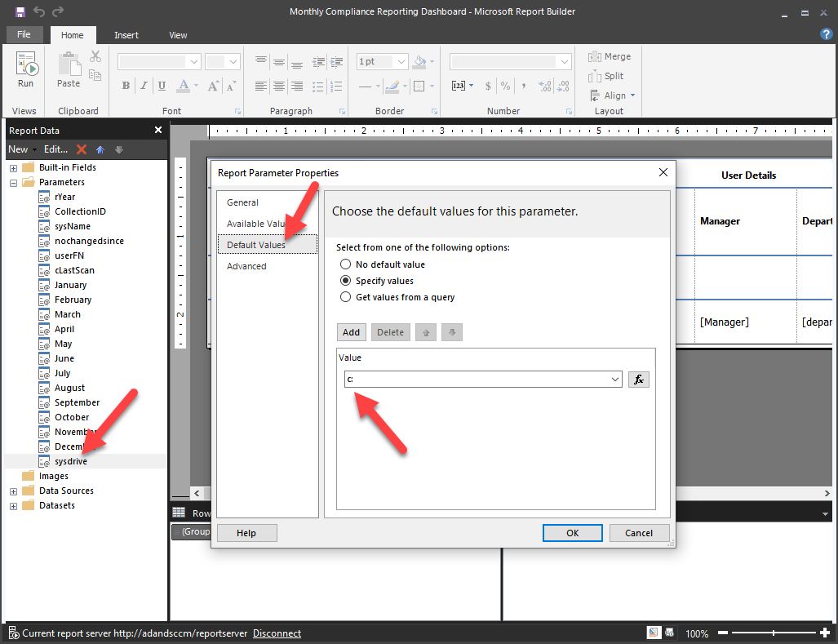
Task: Select the Default Values page
Action: tap(268, 244)
